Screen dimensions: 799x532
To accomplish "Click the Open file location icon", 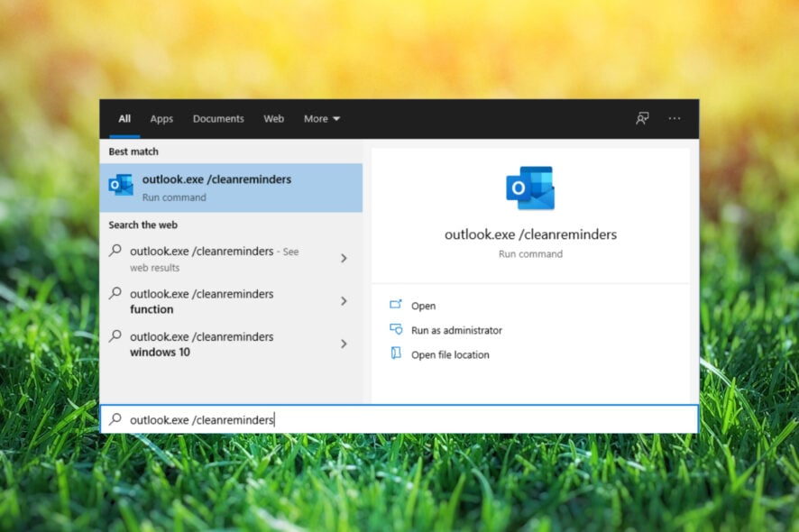I will tap(395, 354).
